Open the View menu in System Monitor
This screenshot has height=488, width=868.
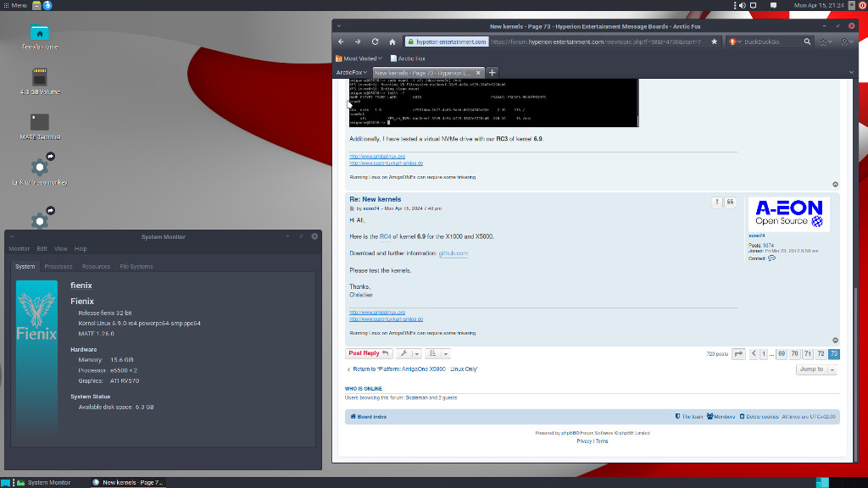pos(60,249)
